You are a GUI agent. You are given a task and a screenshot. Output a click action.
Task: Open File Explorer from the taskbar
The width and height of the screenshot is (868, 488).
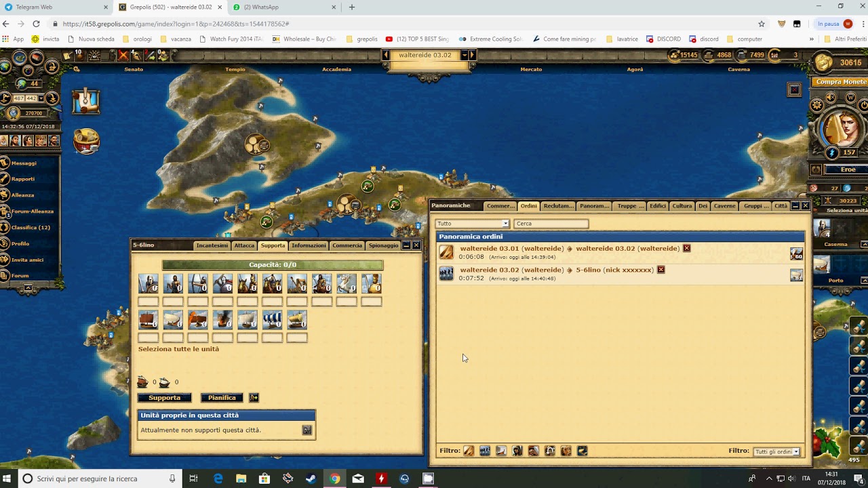pyautogui.click(x=241, y=479)
